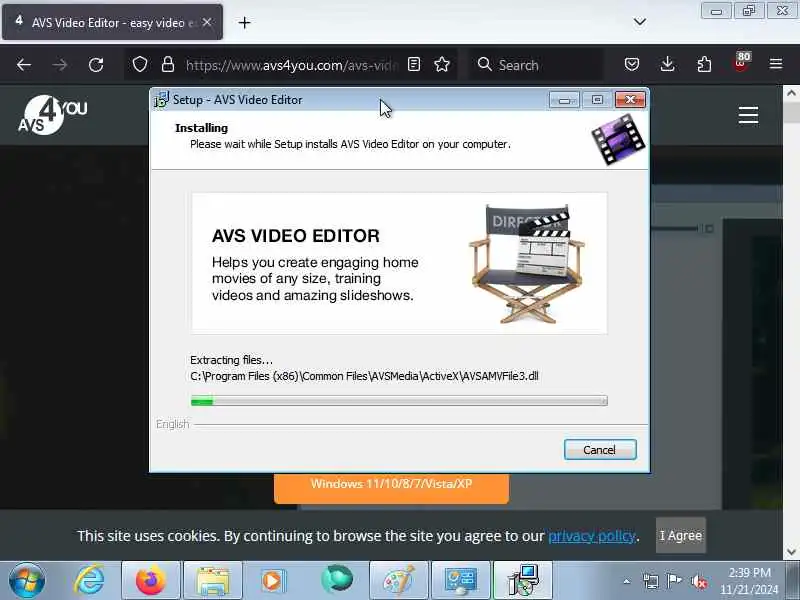This screenshot has height=600, width=800.
Task: Click the Extracting files... status text
Action: point(231,360)
